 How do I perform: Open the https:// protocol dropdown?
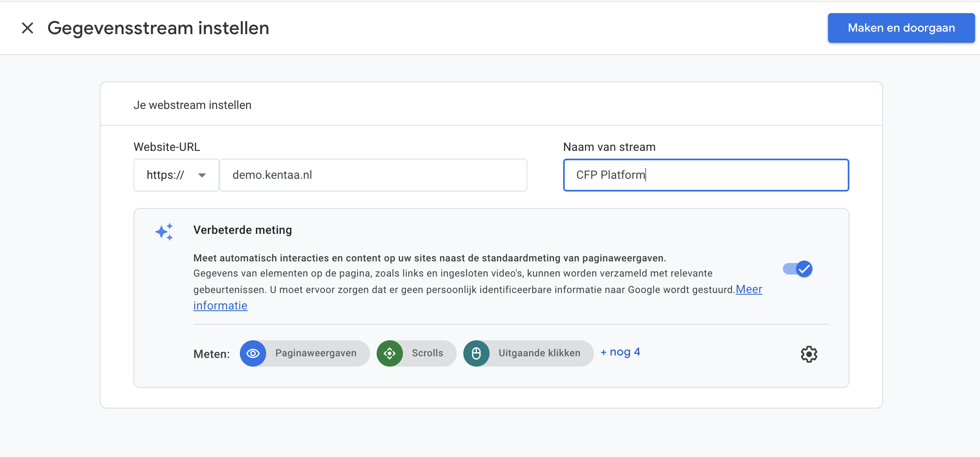point(176,175)
